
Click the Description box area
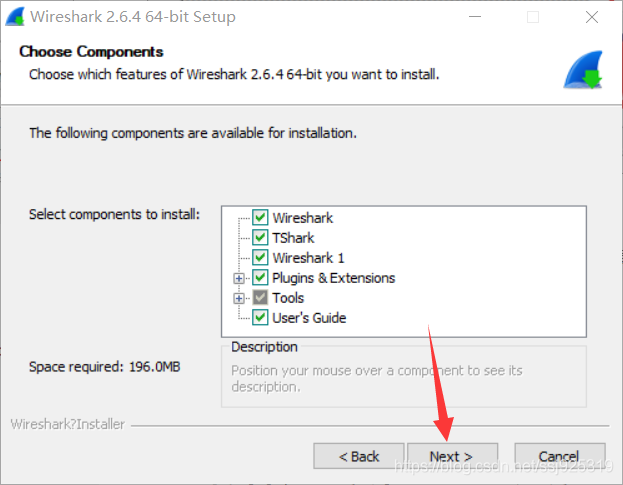pyautogui.click(x=404, y=376)
